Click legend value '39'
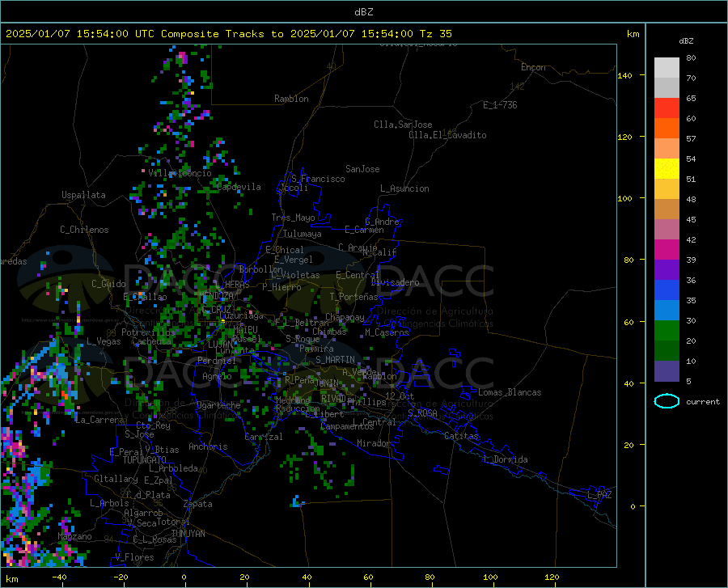728x588 pixels. click(x=691, y=260)
